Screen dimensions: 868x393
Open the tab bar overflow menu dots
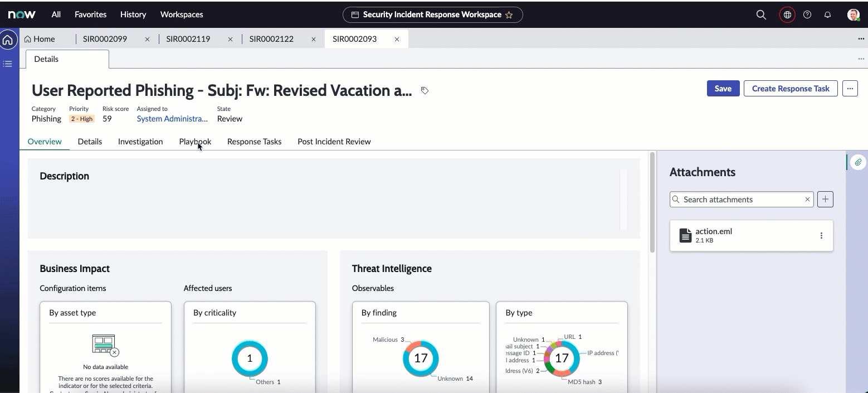[x=861, y=39]
